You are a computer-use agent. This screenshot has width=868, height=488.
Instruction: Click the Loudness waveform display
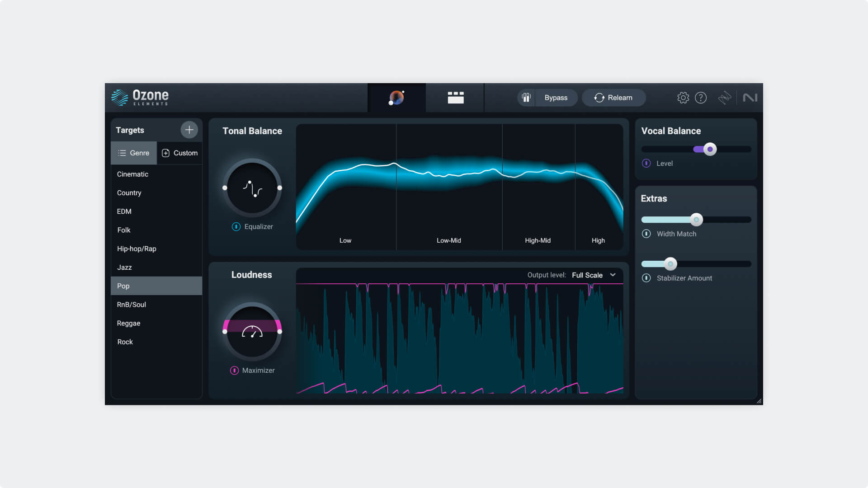click(459, 333)
